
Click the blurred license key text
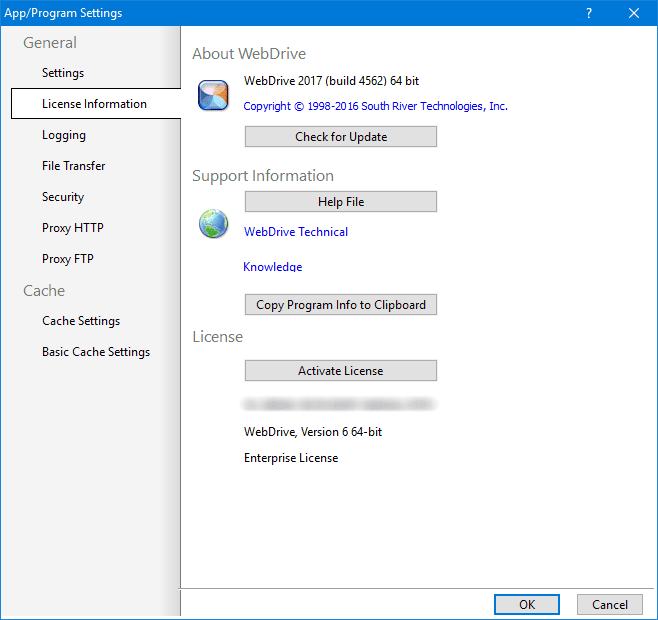(339, 405)
